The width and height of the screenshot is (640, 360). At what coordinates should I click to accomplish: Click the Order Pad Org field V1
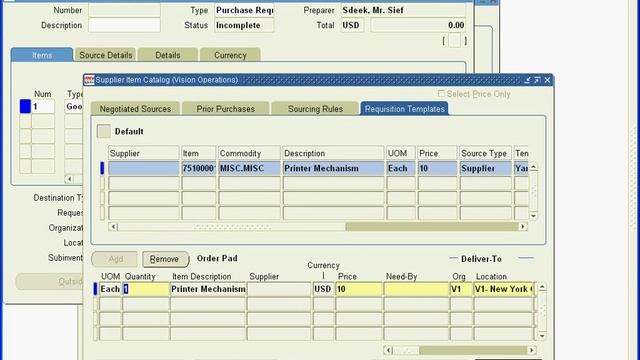tap(461, 289)
